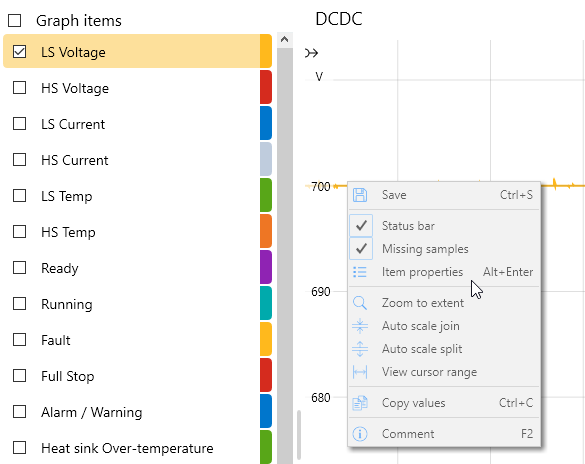Screen dimensions: 585x464
Task: Click the Item properties list icon
Action: [360, 272]
